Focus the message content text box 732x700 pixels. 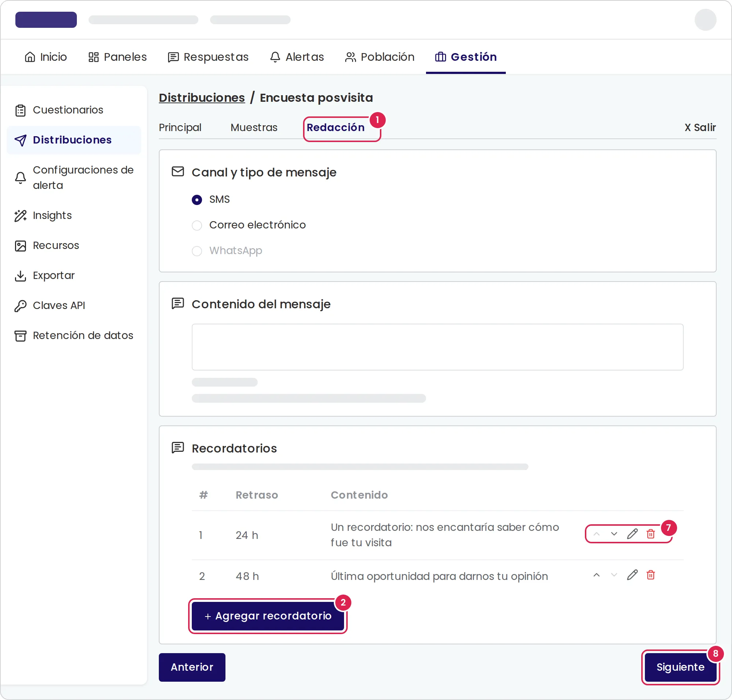[437, 347]
